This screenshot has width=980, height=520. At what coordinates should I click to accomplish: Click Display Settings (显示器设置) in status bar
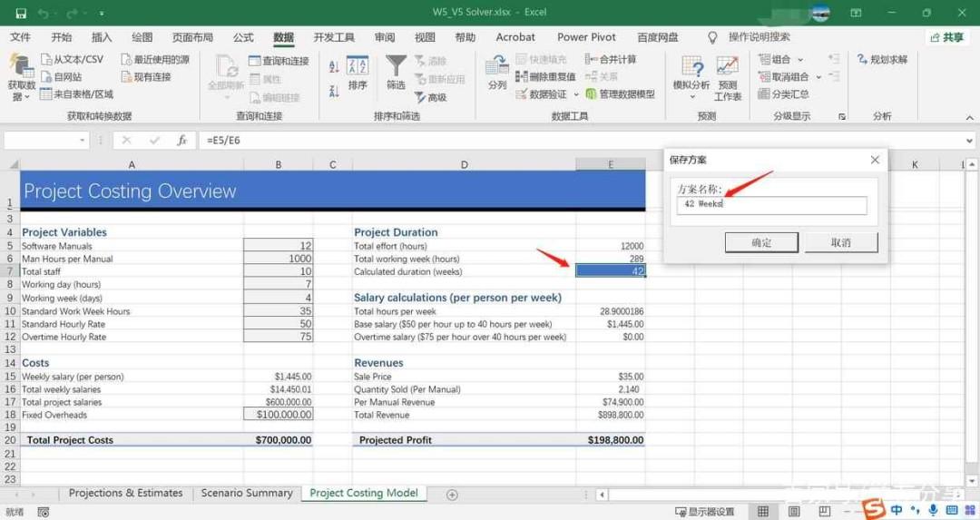(704, 512)
